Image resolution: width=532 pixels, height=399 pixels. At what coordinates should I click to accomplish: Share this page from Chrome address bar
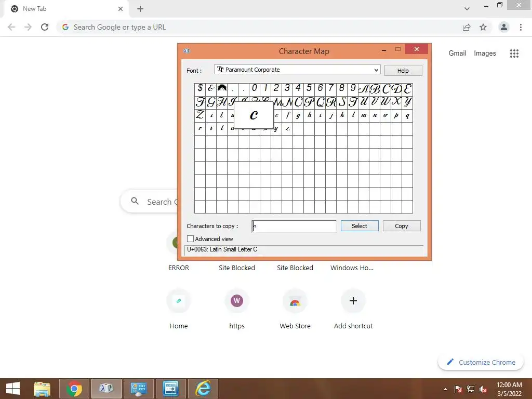click(x=467, y=27)
